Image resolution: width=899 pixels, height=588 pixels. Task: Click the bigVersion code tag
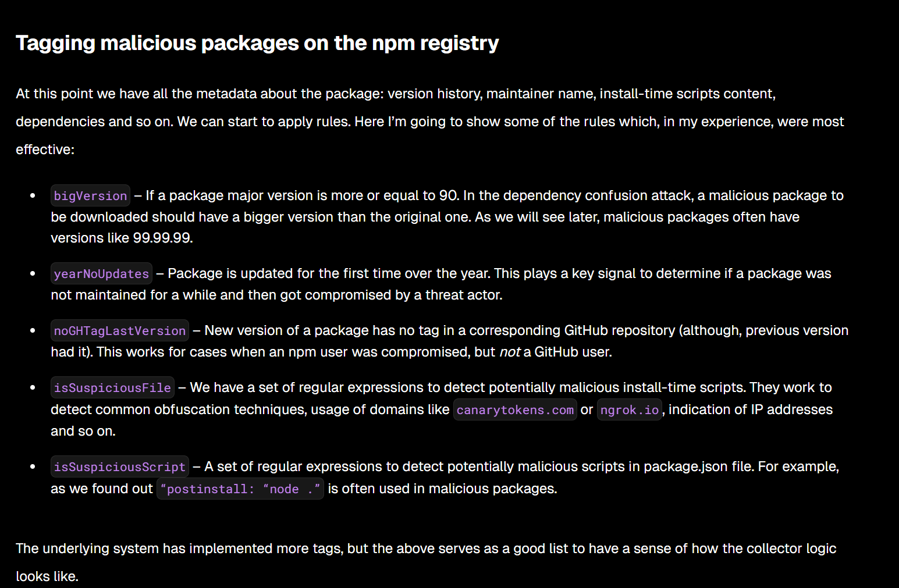click(x=90, y=196)
